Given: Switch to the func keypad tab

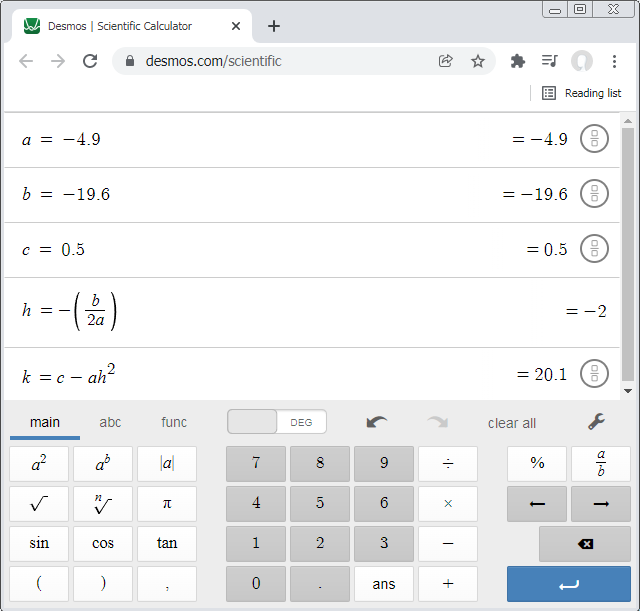Looking at the screenshot, I should tap(174, 422).
